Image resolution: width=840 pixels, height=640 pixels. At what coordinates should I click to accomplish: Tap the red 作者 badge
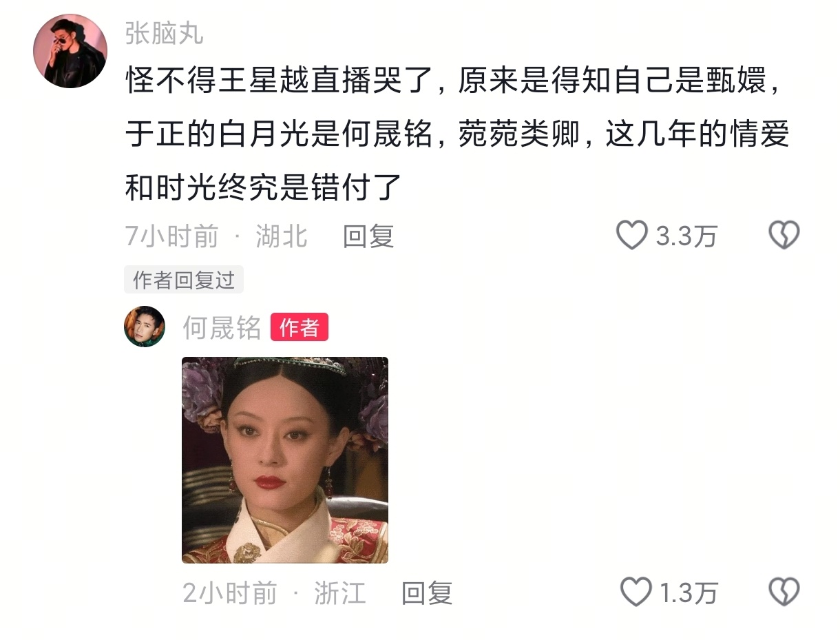[300, 327]
